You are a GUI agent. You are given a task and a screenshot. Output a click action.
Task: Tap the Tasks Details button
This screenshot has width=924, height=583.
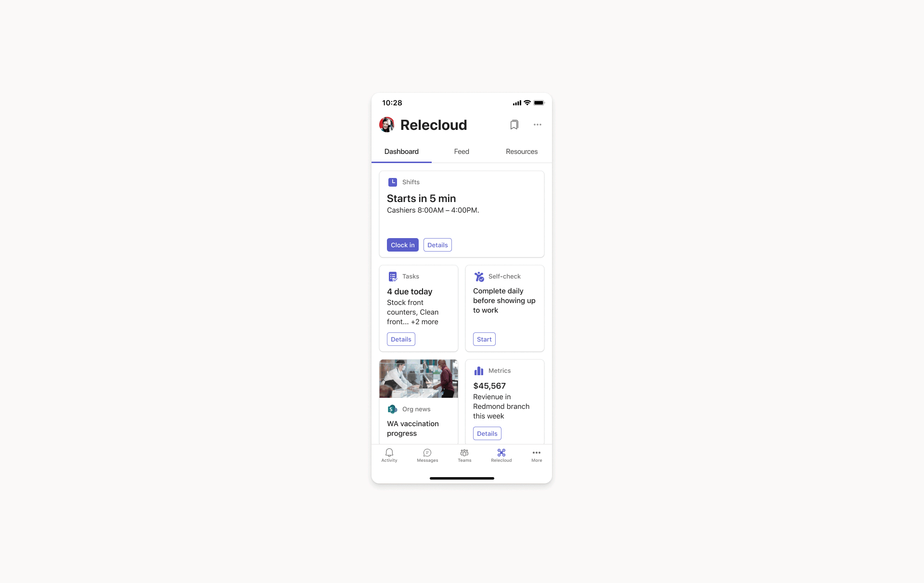click(x=400, y=339)
